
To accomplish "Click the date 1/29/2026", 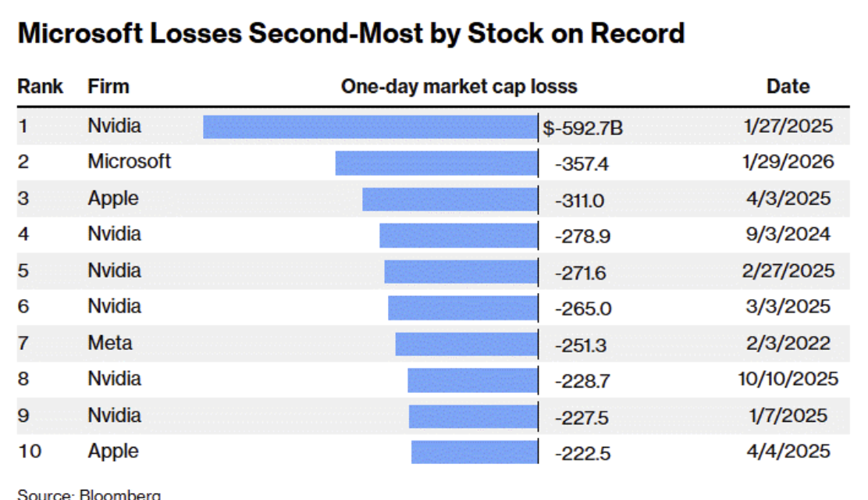I will (788, 162).
